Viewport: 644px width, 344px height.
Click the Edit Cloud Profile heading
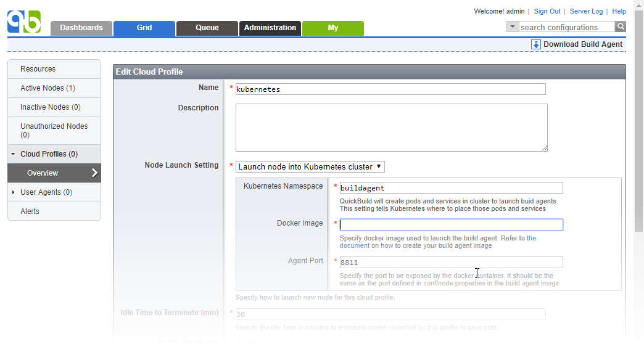click(x=149, y=72)
